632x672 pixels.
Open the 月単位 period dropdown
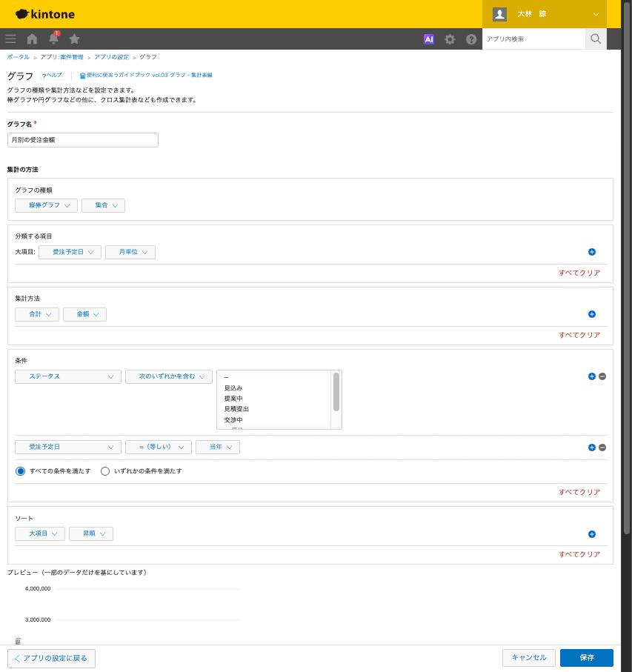pos(130,252)
